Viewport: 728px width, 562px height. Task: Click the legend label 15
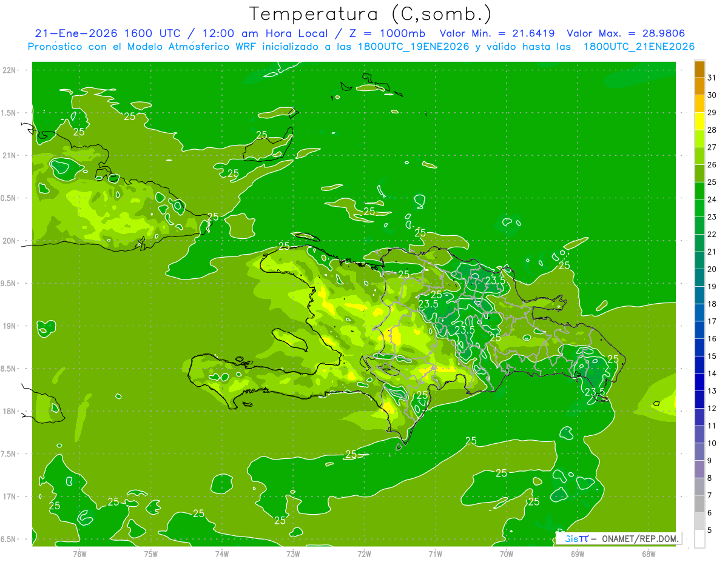click(712, 356)
